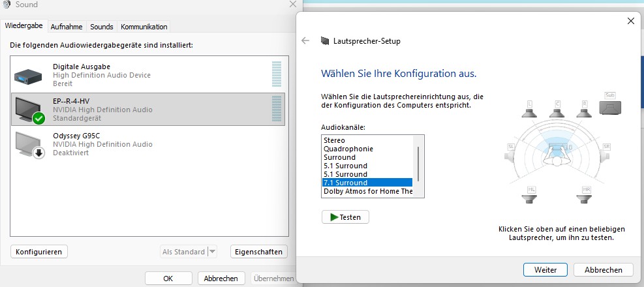Click the Digitale Ausgabe level meter
Viewport: 644px width, 287px height.
[277, 74]
